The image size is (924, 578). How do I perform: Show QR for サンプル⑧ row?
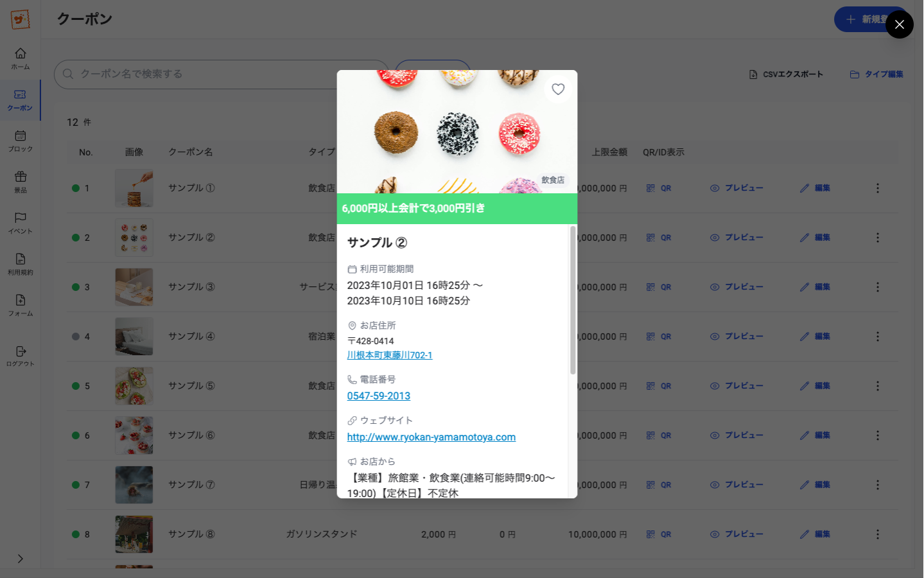click(659, 534)
